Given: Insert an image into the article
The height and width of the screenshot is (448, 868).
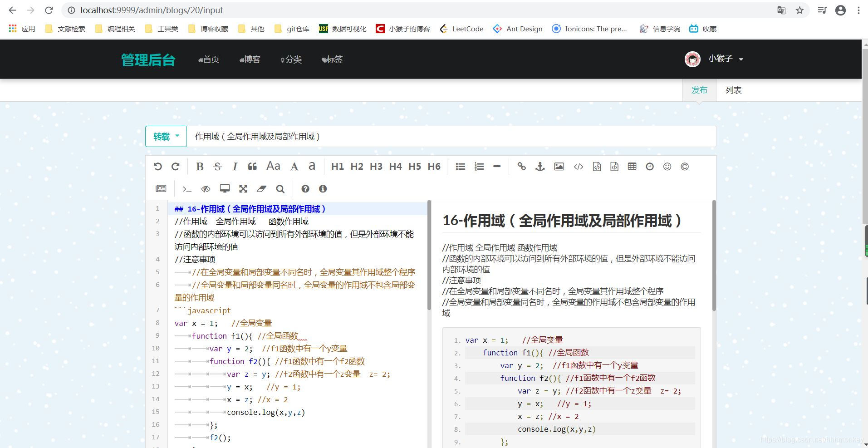Looking at the screenshot, I should 559,166.
